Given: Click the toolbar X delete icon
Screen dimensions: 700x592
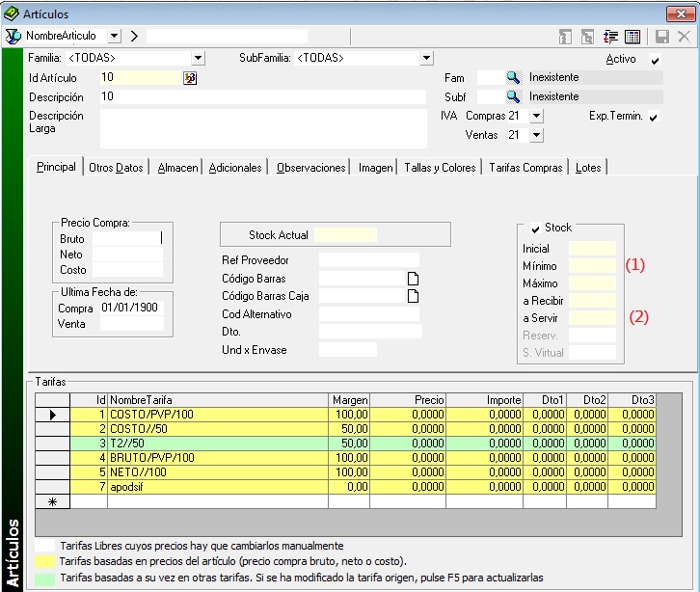Looking at the screenshot, I should pyautogui.click(x=684, y=37).
